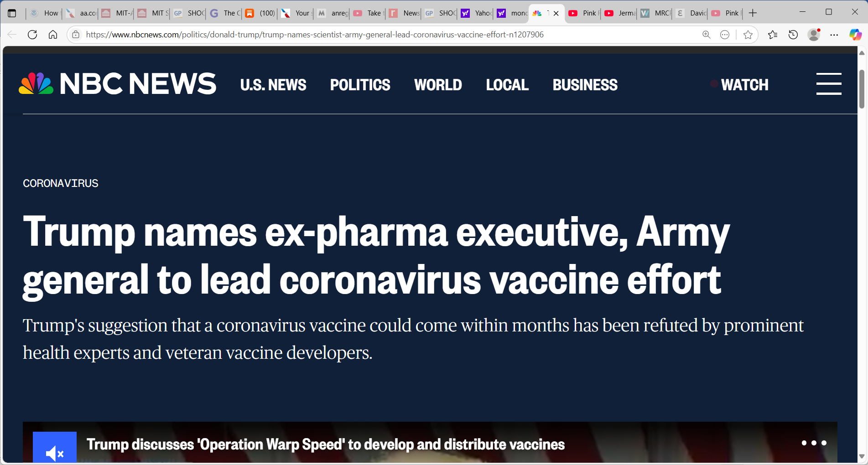This screenshot has width=868, height=465.
Task: Click the scrollbar up arrow
Action: point(862,53)
